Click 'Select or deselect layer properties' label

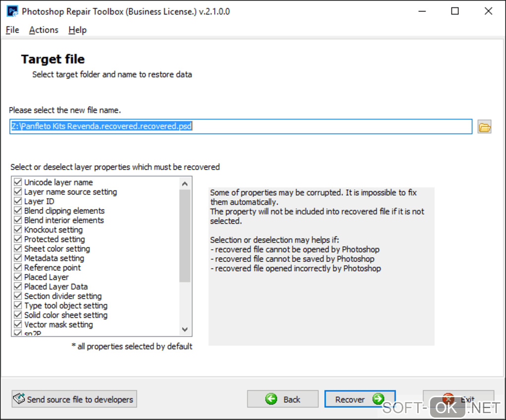pos(115,167)
